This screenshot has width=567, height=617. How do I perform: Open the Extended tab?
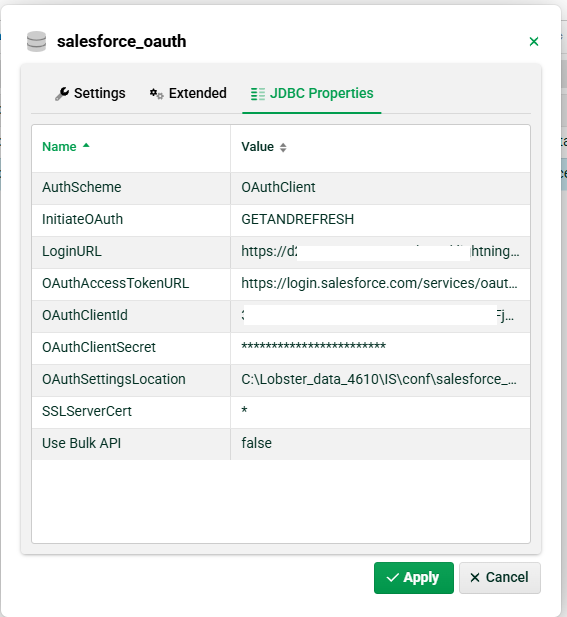coord(188,93)
